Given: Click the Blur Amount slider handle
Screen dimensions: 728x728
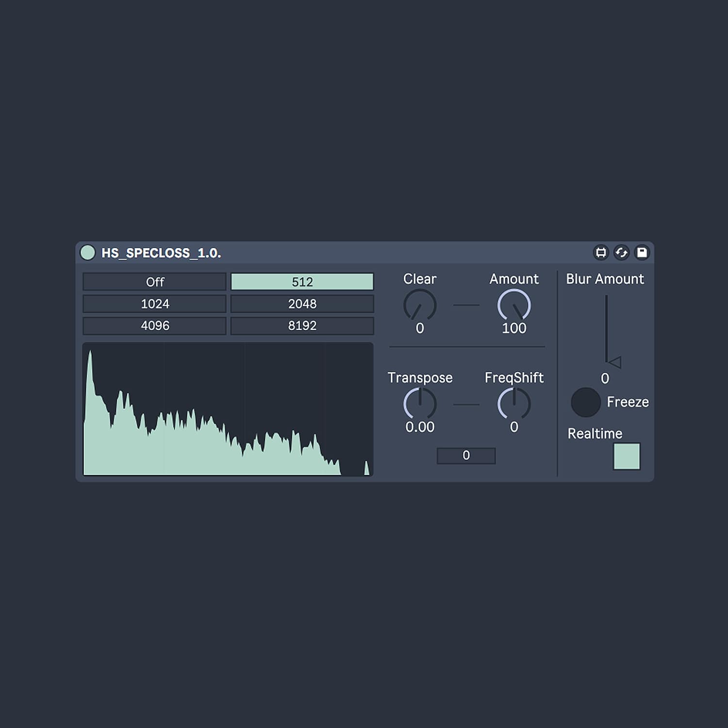Looking at the screenshot, I should point(614,362).
